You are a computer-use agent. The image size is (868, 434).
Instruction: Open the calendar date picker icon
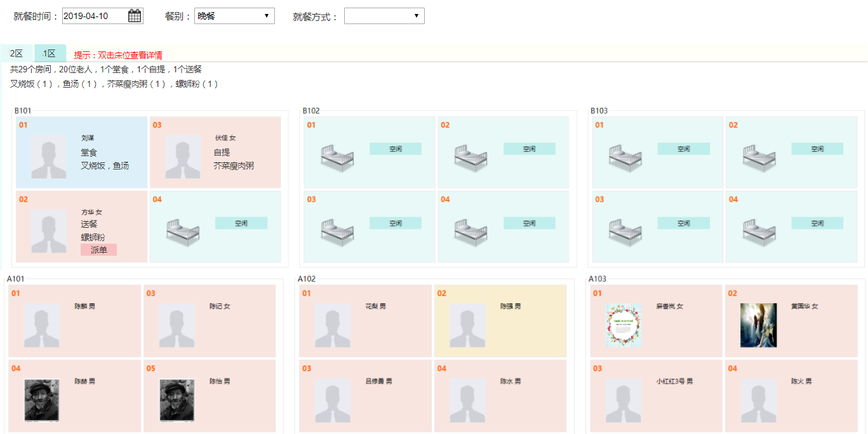click(135, 16)
